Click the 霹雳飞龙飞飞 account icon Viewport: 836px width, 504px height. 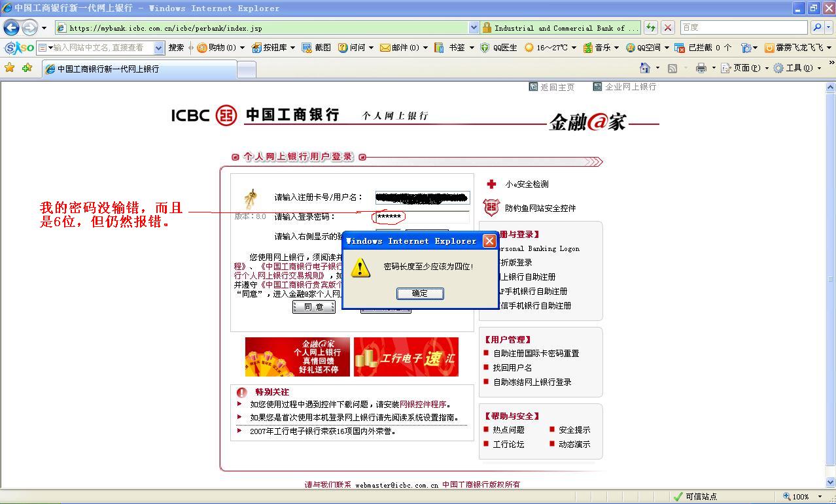(769, 48)
